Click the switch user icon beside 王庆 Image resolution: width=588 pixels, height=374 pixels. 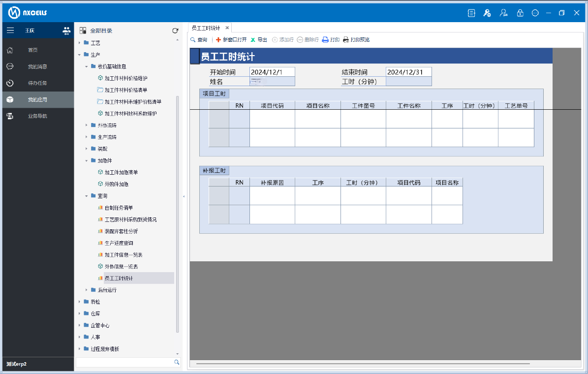66,31
